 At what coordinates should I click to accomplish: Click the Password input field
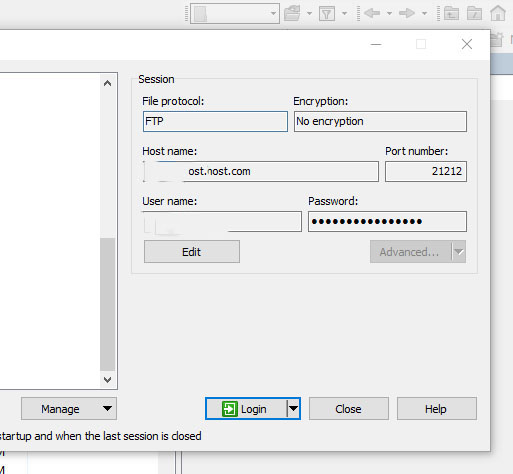[x=387, y=221]
